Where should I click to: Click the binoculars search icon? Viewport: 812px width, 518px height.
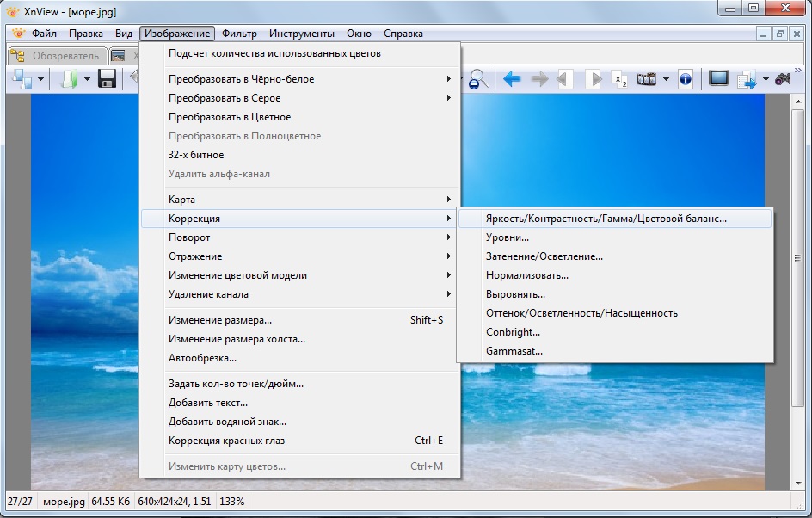click(783, 79)
